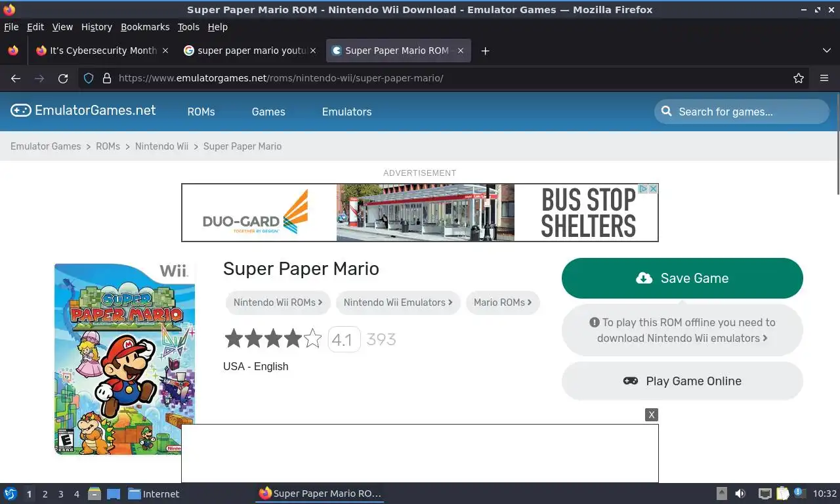Screen dimensions: 840x504
Task: Open the tracking protection shield icon
Action: [89, 78]
